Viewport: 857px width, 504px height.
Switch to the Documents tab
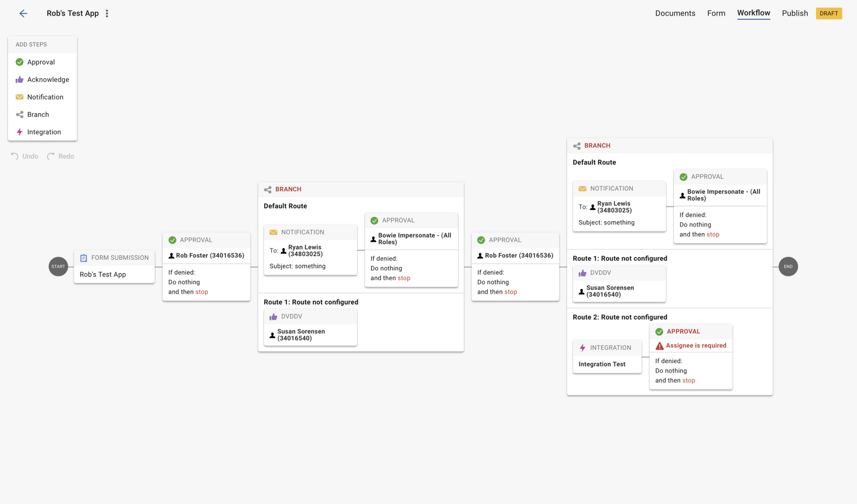pos(675,13)
